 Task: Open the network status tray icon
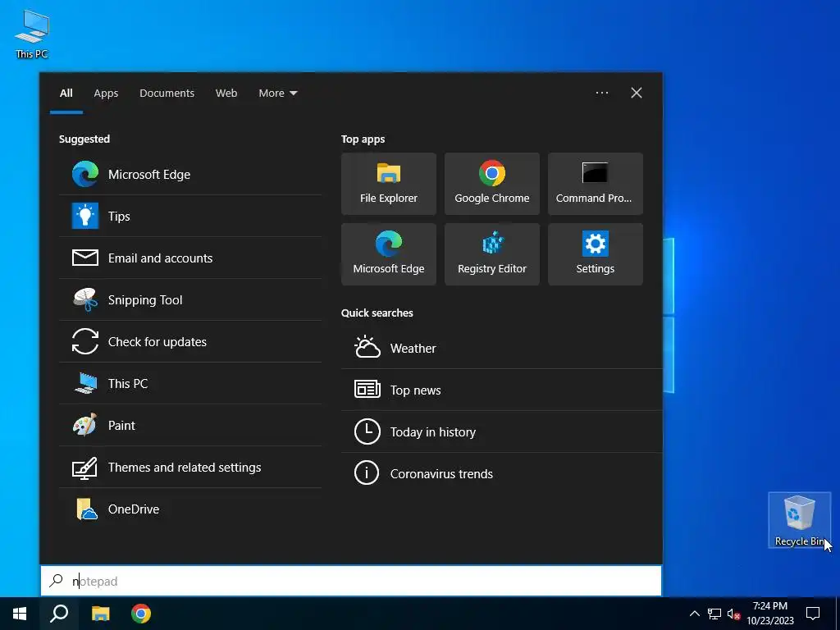pyautogui.click(x=714, y=614)
